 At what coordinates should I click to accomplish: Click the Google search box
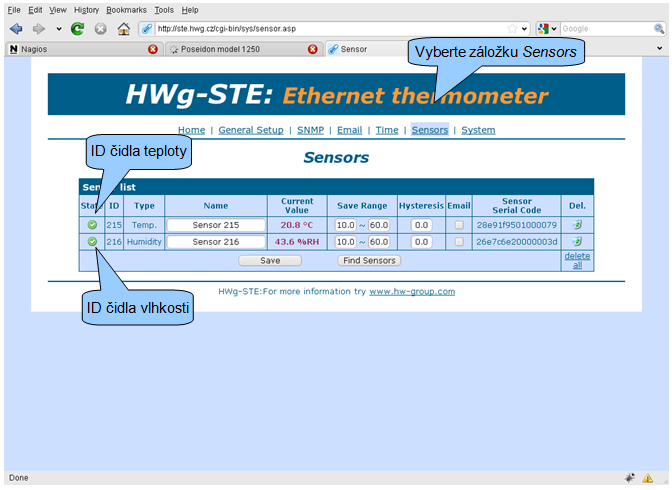606,29
